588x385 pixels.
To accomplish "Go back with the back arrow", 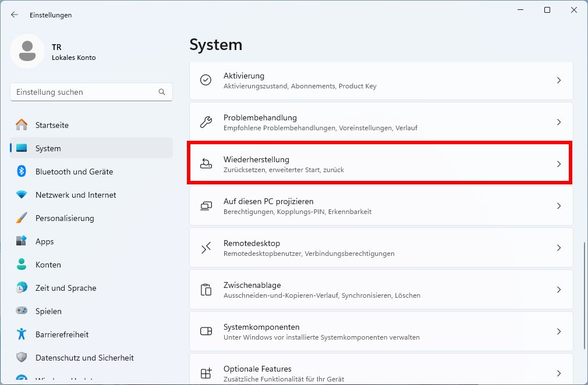I will coord(14,15).
